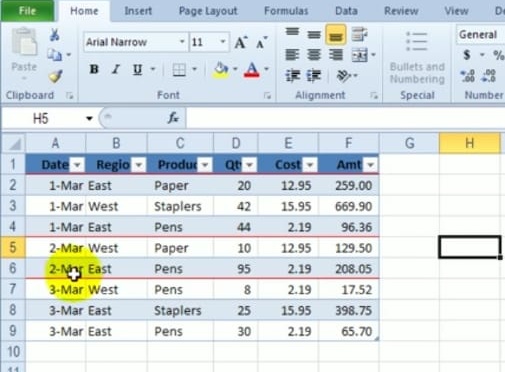Set Middle Align vertical alignment
The width and height of the screenshot is (505, 372).
314,34
